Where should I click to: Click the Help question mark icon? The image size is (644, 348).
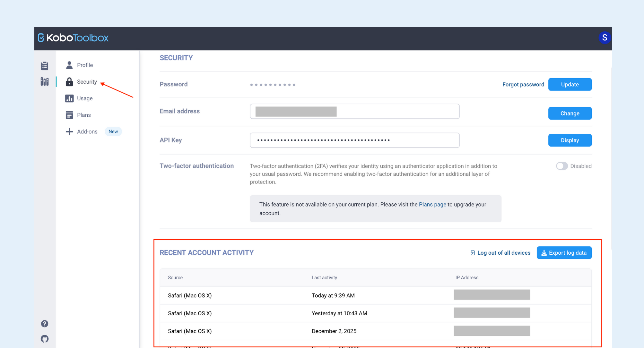click(x=45, y=324)
